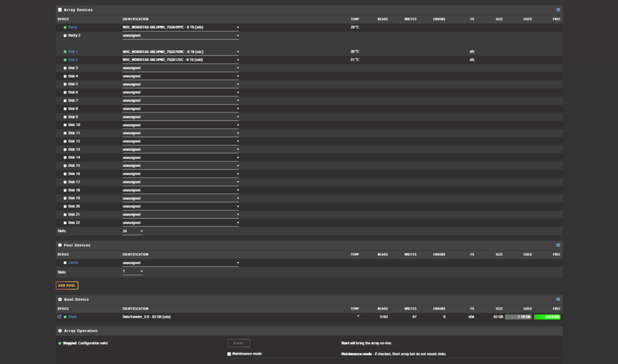618x364 pixels.
Task: Click the Array Operation gear icon
Action: [60, 331]
